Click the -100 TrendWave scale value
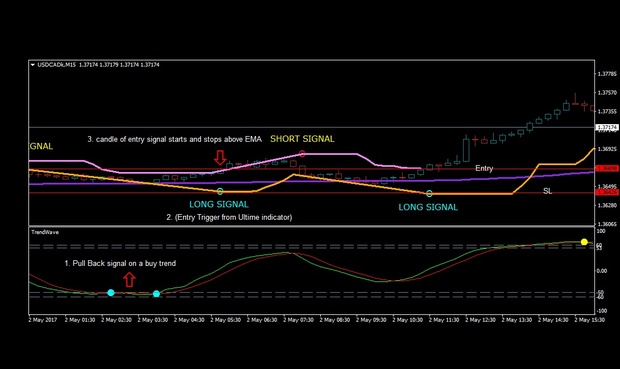The height and width of the screenshot is (369, 620). tap(601, 311)
